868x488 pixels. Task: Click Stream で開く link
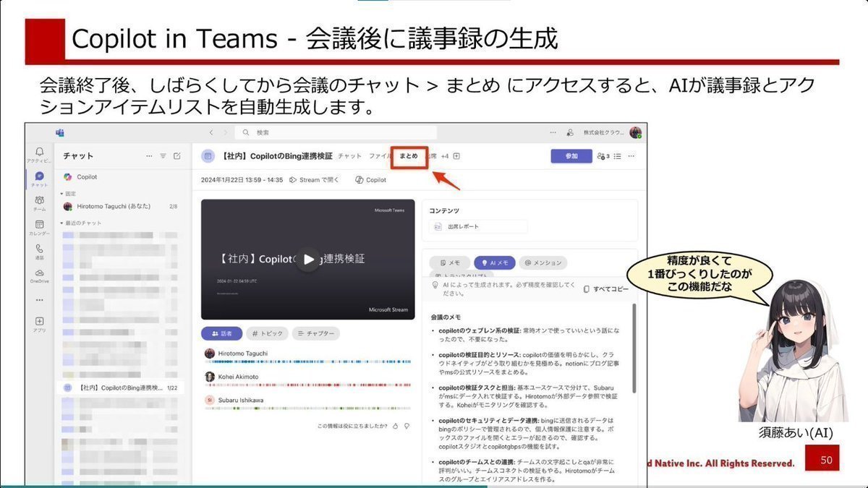tap(314, 180)
